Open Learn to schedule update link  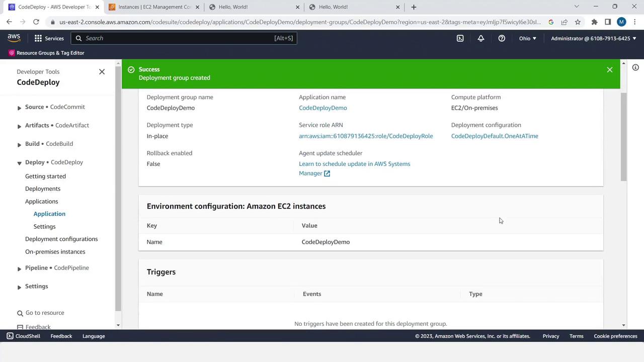(354, 168)
